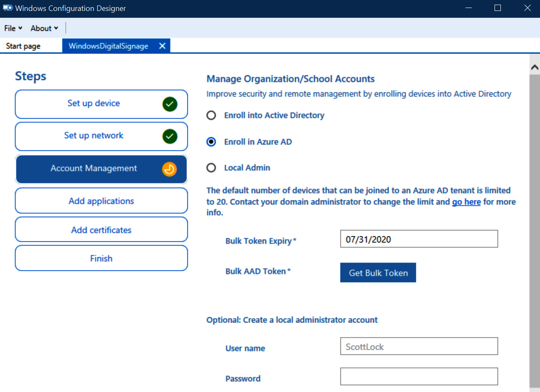Screen dimensions: 540x392
Task: Click the green checkmark on Set up network
Action: 170,136
